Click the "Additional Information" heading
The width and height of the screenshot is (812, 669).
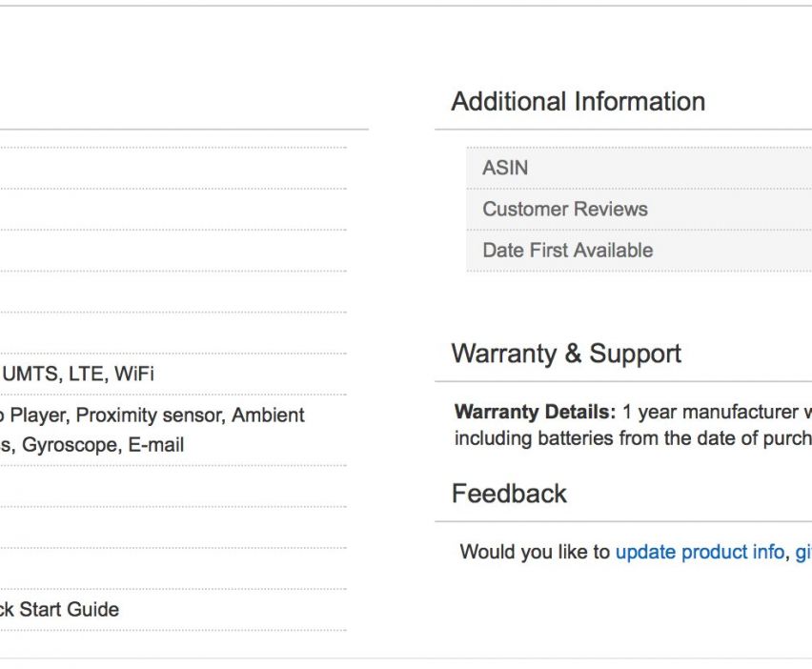pyautogui.click(x=578, y=102)
